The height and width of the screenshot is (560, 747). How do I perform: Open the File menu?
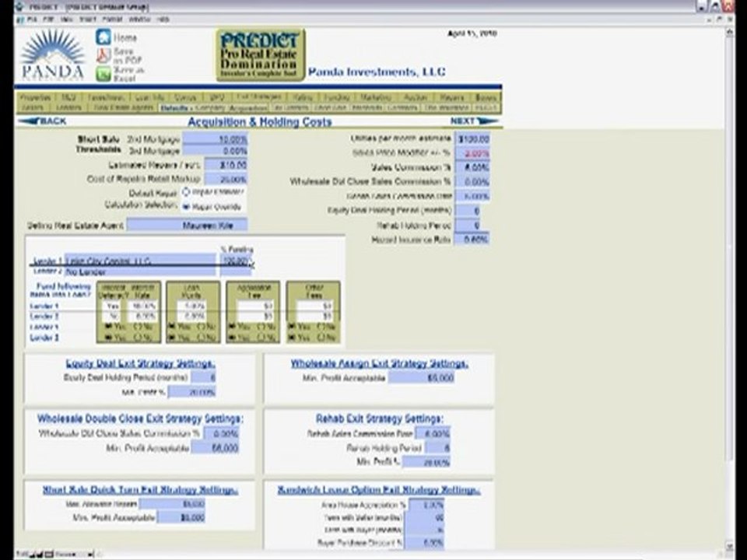pyautogui.click(x=32, y=19)
